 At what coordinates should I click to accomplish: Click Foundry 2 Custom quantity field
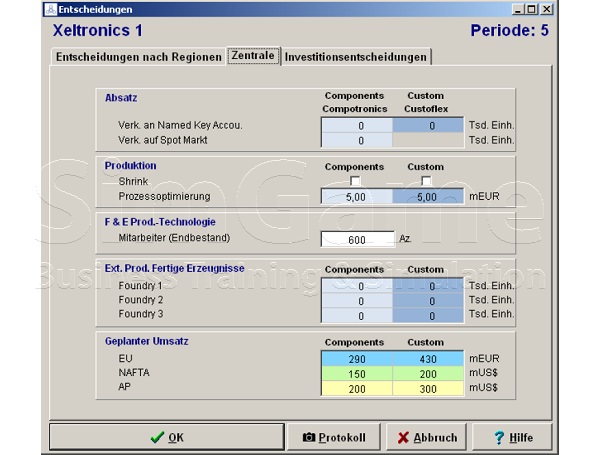(x=428, y=301)
